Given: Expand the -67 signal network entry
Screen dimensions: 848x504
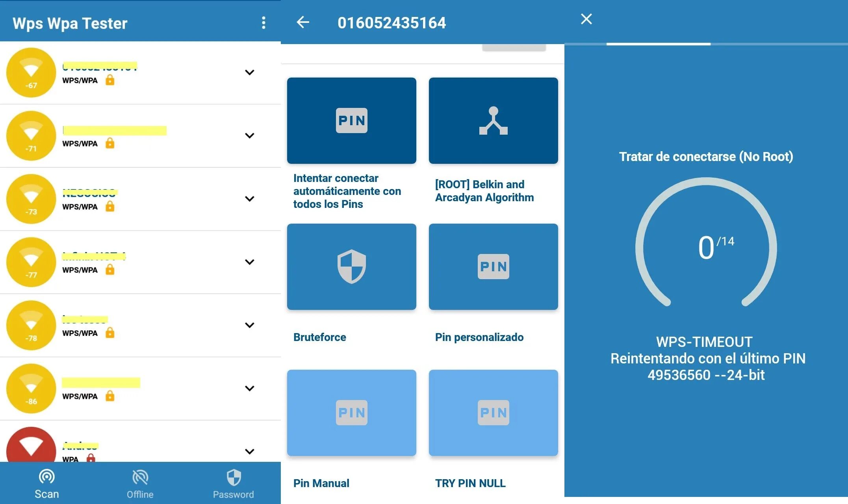Looking at the screenshot, I should click(249, 72).
